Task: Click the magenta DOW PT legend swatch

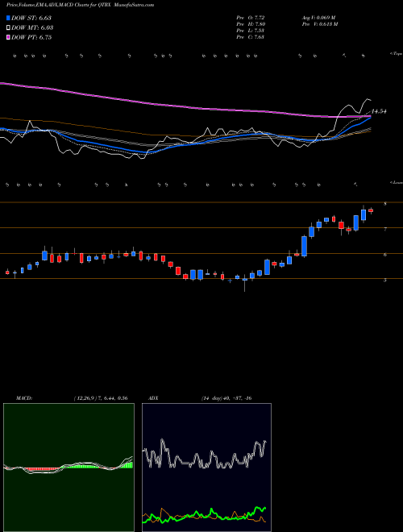Action: pos(9,37)
